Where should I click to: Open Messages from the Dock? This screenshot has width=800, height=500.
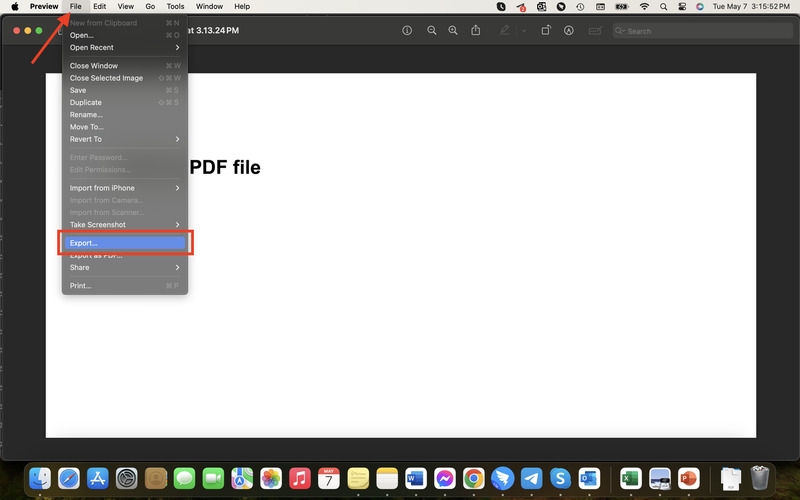tap(184, 479)
